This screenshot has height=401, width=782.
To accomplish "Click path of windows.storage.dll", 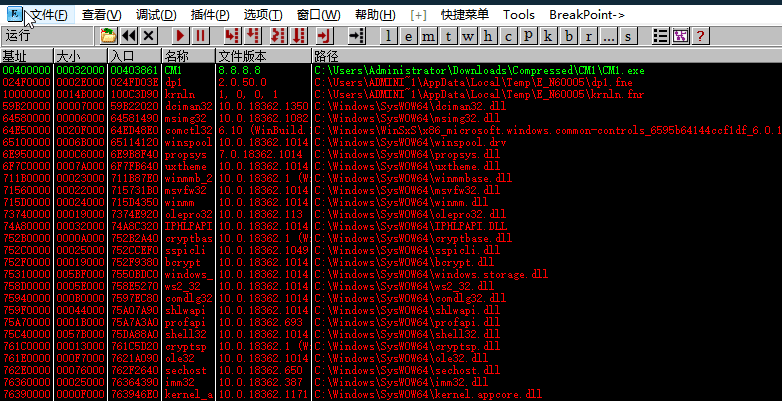I will click(431, 274).
